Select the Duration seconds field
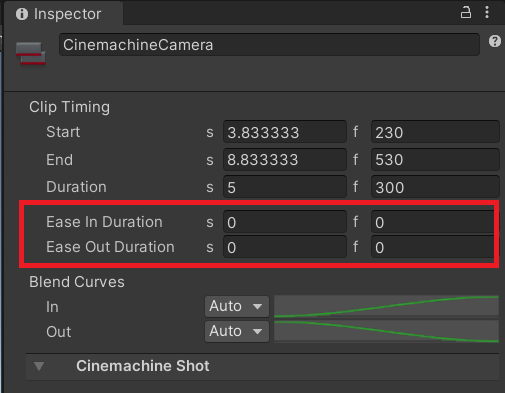The image size is (505, 393). (x=285, y=187)
